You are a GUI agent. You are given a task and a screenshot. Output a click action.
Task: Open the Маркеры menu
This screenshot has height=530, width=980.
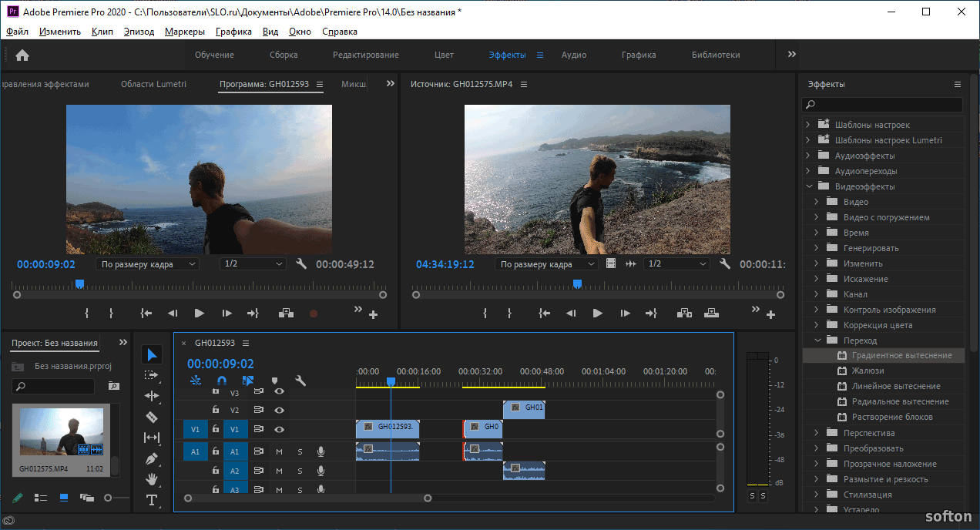185,32
